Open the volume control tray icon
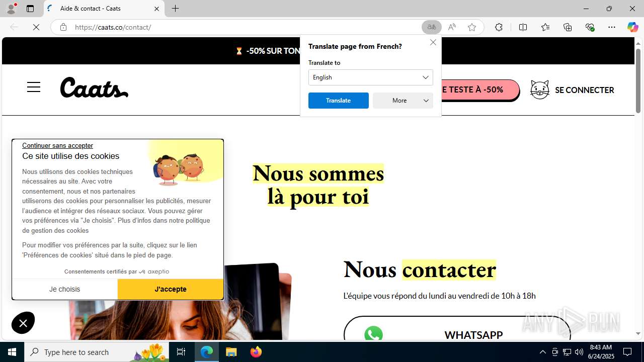Image resolution: width=644 pixels, height=362 pixels. point(579,352)
